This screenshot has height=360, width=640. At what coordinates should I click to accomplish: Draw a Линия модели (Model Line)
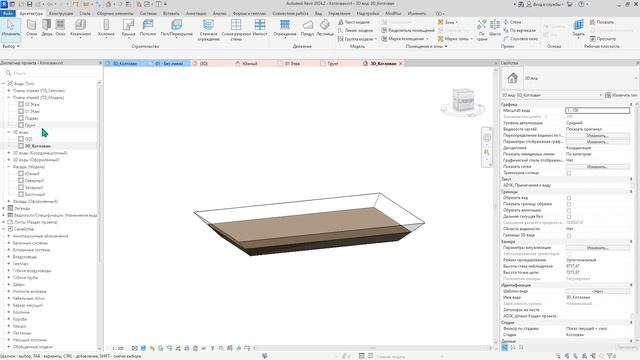coord(356,30)
